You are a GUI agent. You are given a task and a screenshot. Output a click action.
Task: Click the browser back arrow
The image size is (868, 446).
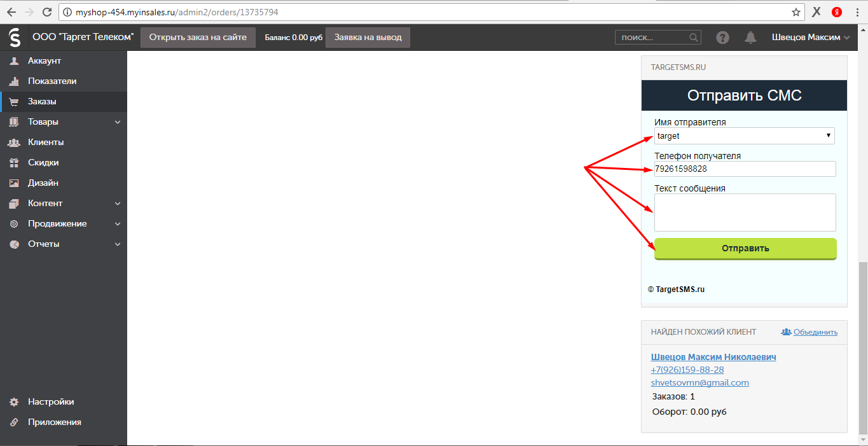coord(11,12)
